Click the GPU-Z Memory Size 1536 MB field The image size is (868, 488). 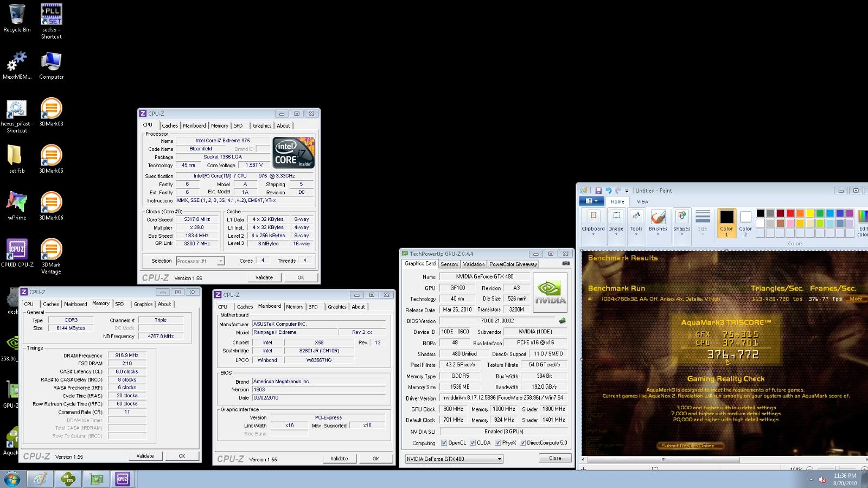459,387
